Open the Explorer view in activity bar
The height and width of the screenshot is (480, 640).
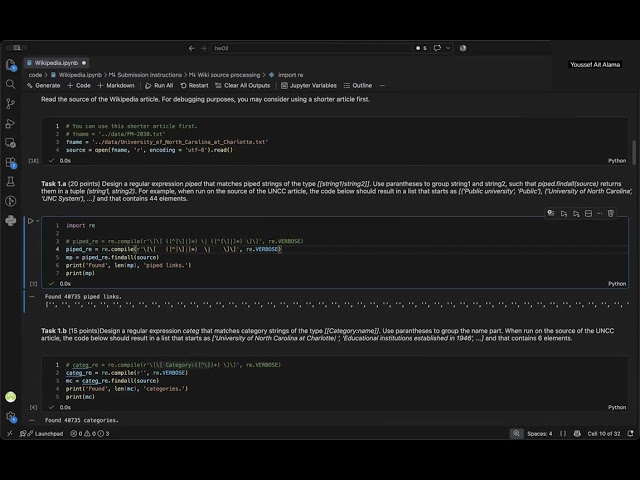click(11, 64)
